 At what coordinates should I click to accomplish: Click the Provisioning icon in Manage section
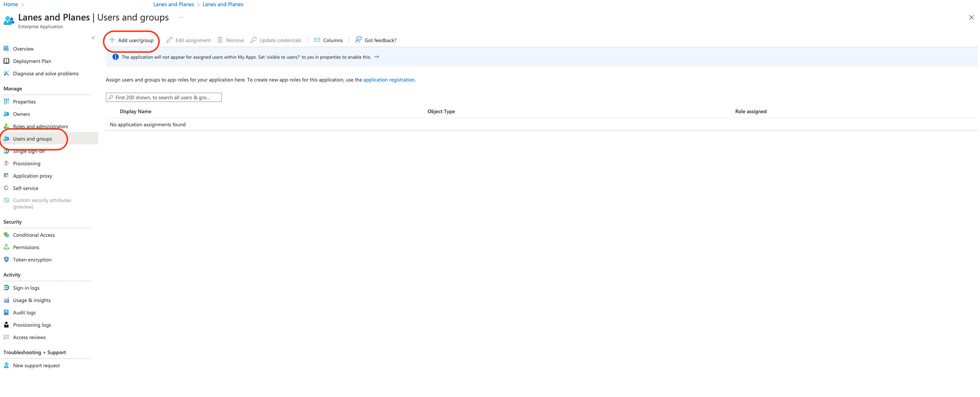(6, 163)
